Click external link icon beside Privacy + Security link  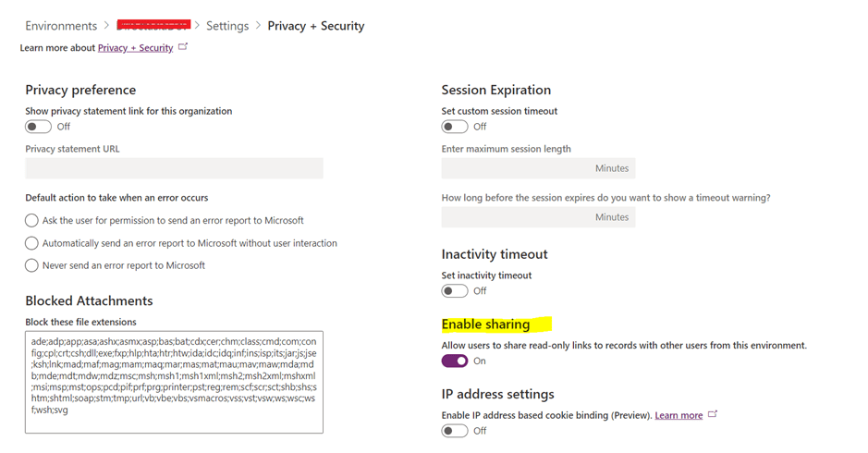(183, 47)
